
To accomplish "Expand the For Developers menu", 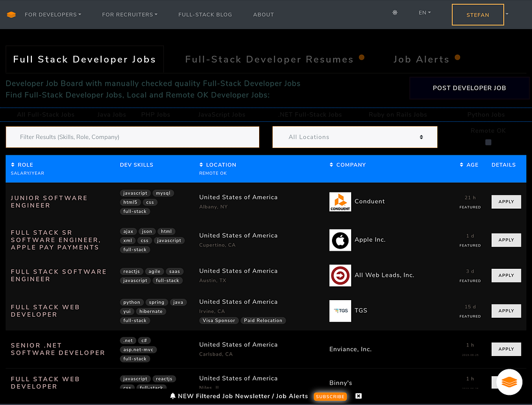I will click(x=53, y=14).
